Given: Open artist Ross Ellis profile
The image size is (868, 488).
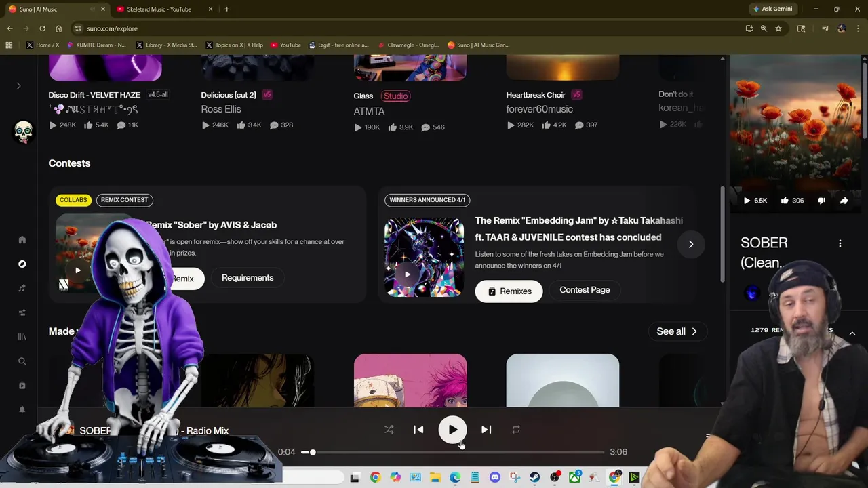Looking at the screenshot, I should pos(221,109).
